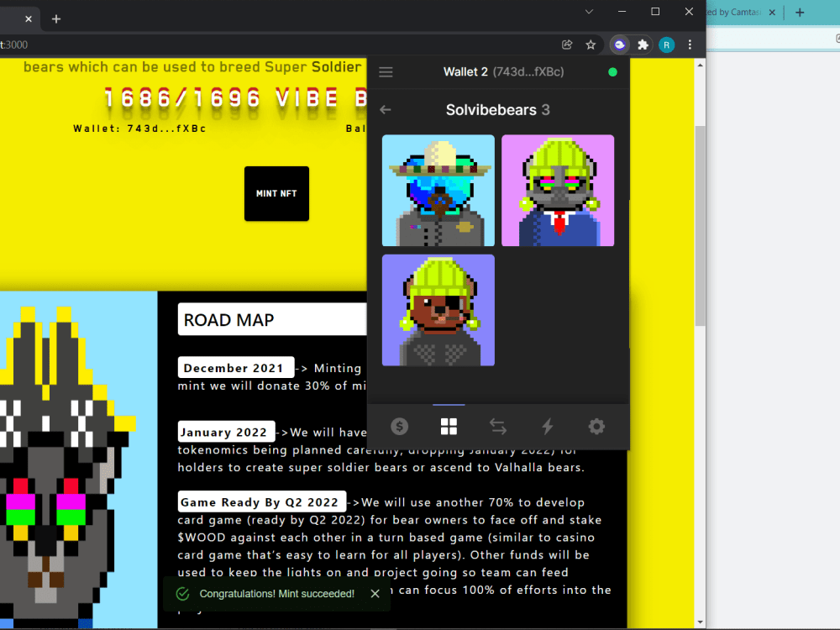Click the Solvibebears collection title
The image size is (840, 630).
click(x=491, y=110)
